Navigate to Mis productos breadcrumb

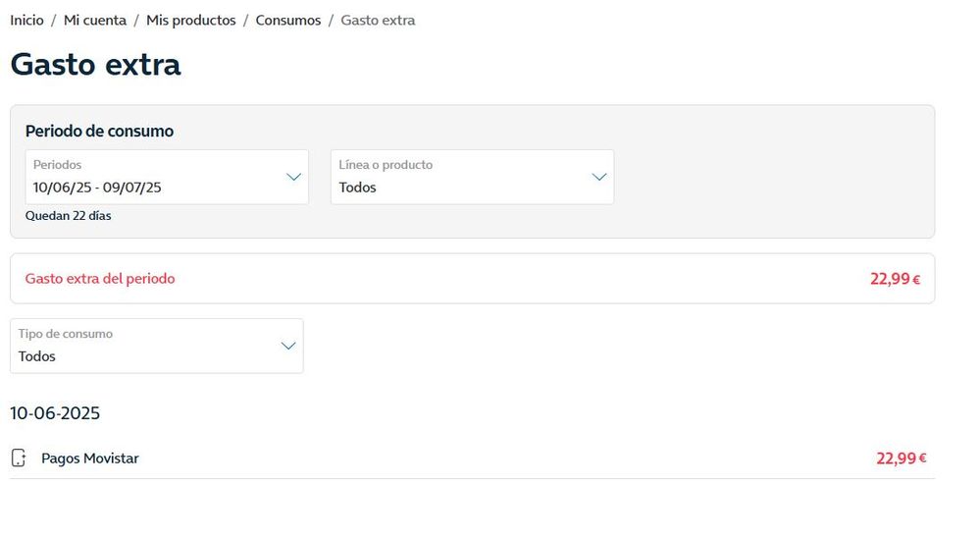pos(190,21)
